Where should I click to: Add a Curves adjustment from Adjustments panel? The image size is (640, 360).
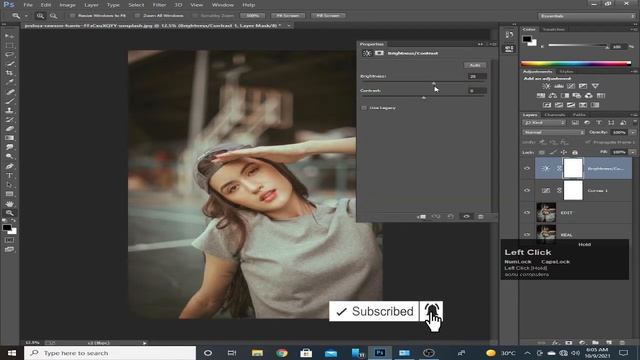(571, 86)
